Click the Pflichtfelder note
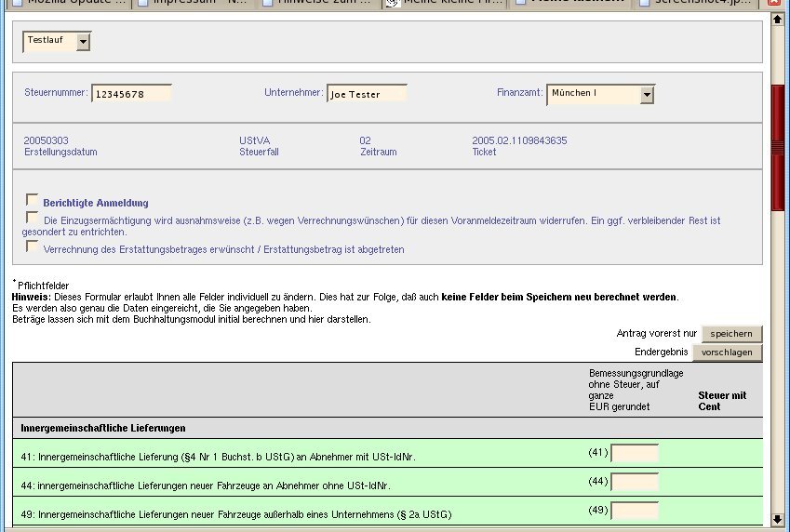 pos(41,286)
